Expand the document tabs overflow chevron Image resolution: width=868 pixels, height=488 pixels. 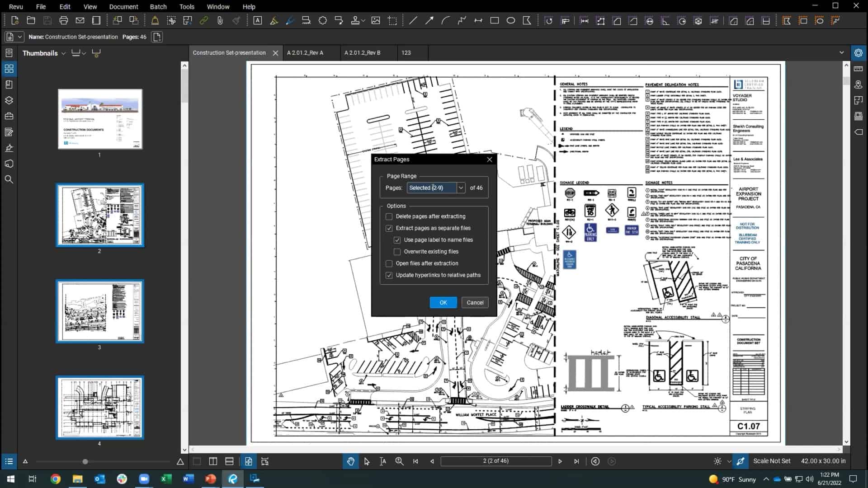(842, 53)
